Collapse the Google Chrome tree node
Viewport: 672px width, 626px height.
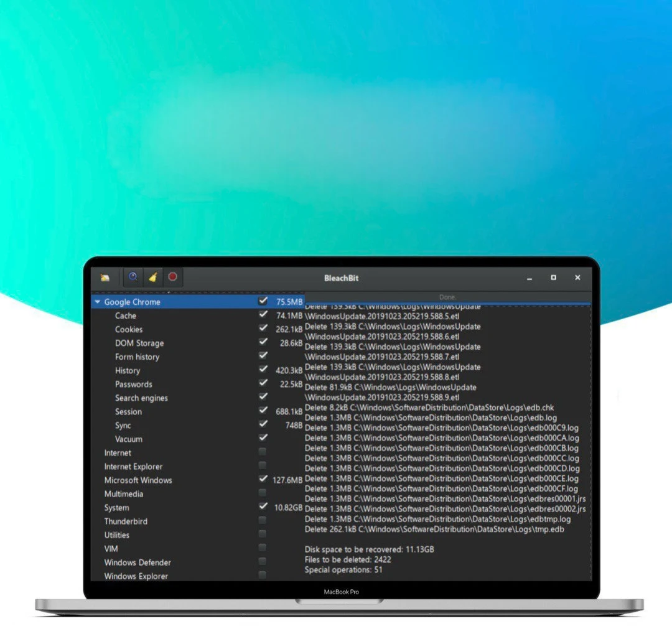[97, 302]
